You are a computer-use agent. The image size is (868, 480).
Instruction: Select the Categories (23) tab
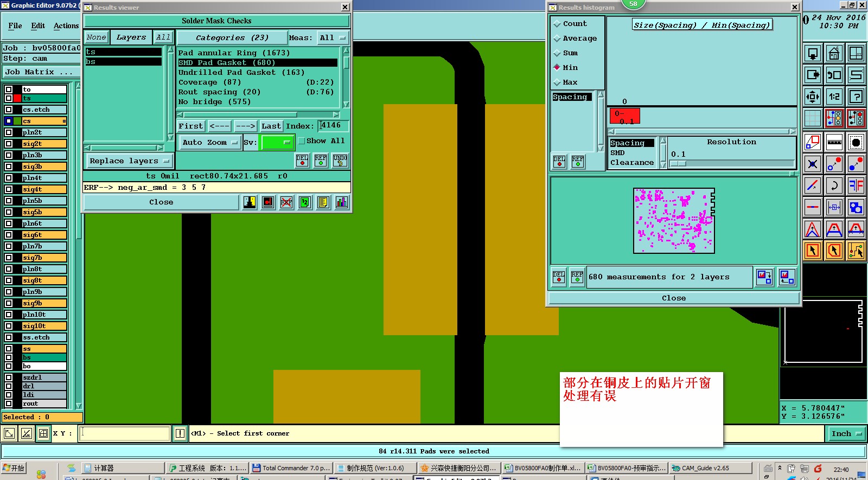click(x=232, y=37)
